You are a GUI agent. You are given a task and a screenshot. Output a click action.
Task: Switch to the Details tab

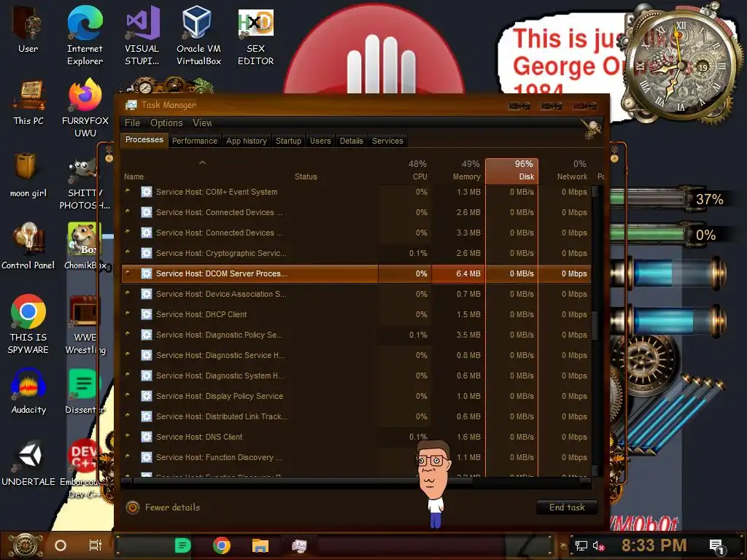point(351,141)
